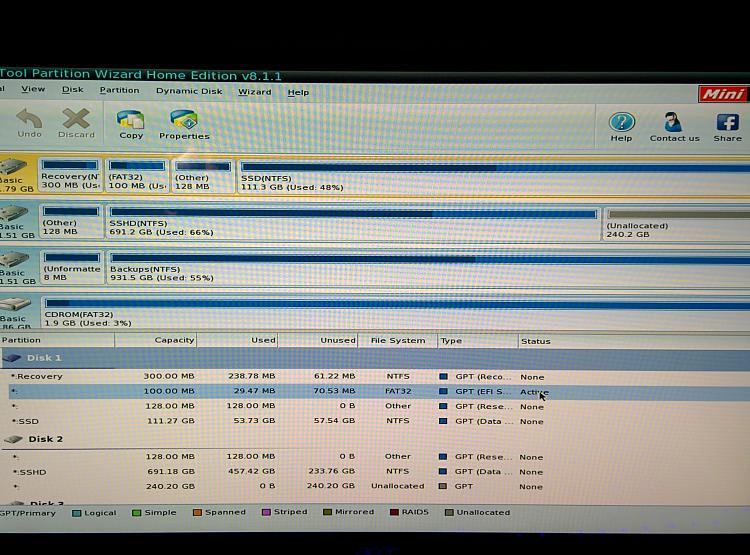The image size is (750, 555).
Task: Select the Recovery 300 MB partition block
Action: (70, 175)
